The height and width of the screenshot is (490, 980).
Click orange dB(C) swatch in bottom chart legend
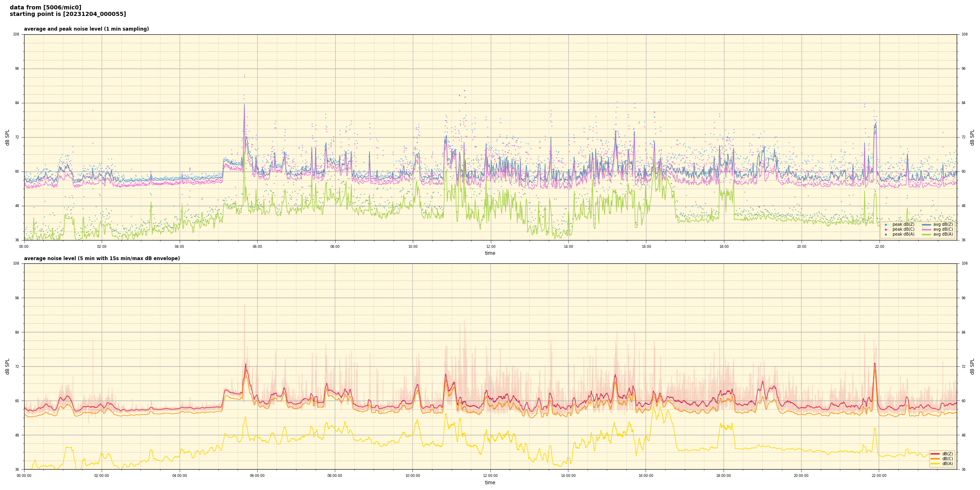pos(935,459)
